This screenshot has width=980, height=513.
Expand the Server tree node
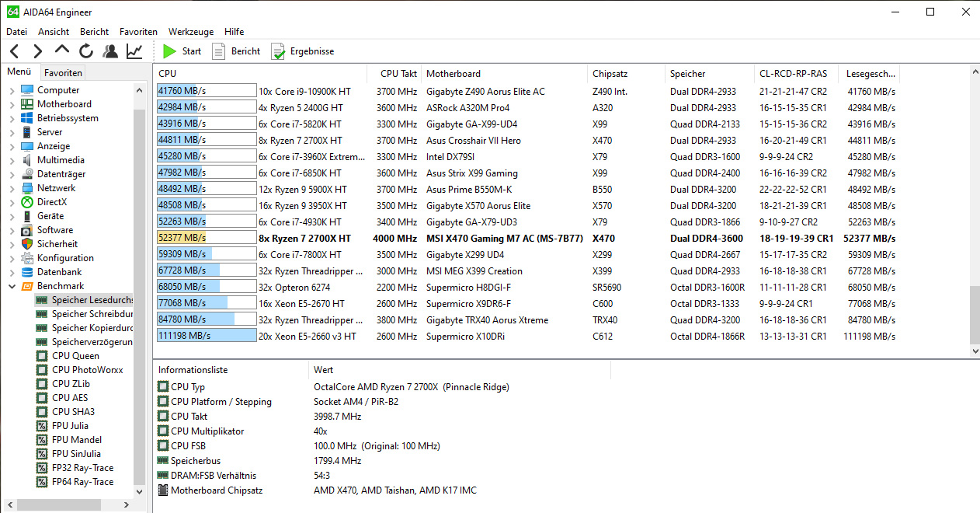click(12, 132)
